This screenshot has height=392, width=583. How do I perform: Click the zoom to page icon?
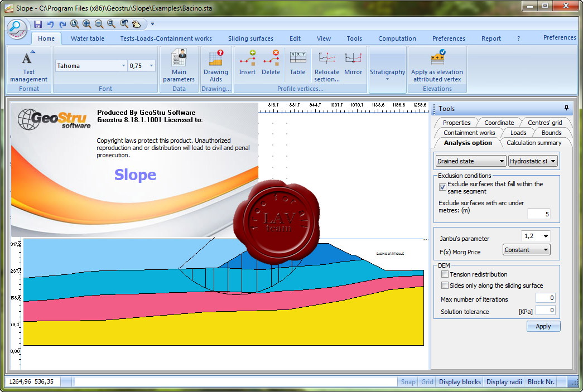[74, 24]
